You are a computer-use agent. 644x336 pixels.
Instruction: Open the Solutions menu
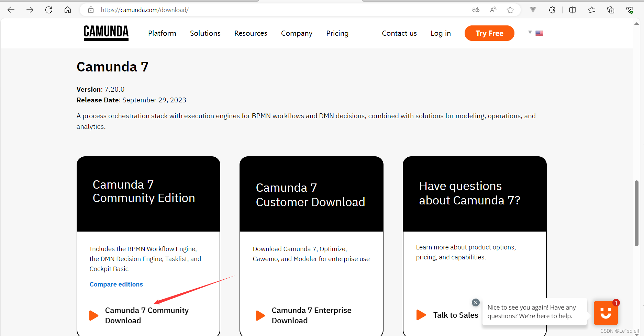[x=205, y=33]
